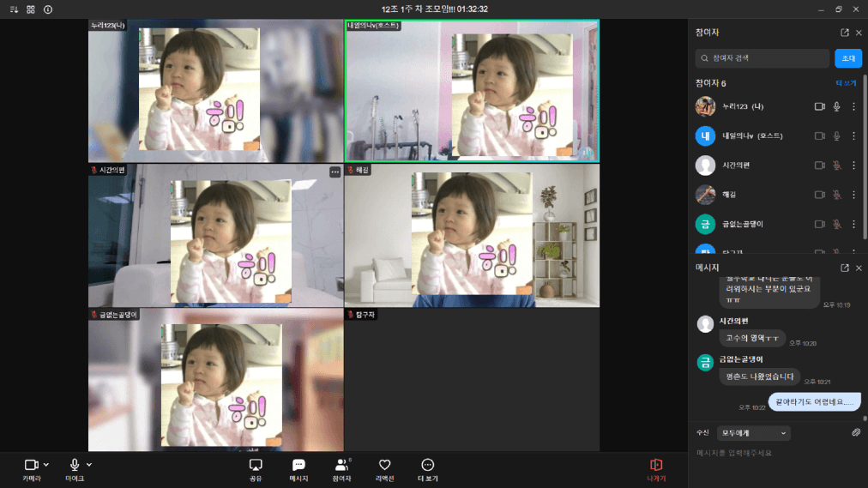This screenshot has width=868, height=488.
Task: Toggle the 카메라 on or off
Action: tap(32, 470)
